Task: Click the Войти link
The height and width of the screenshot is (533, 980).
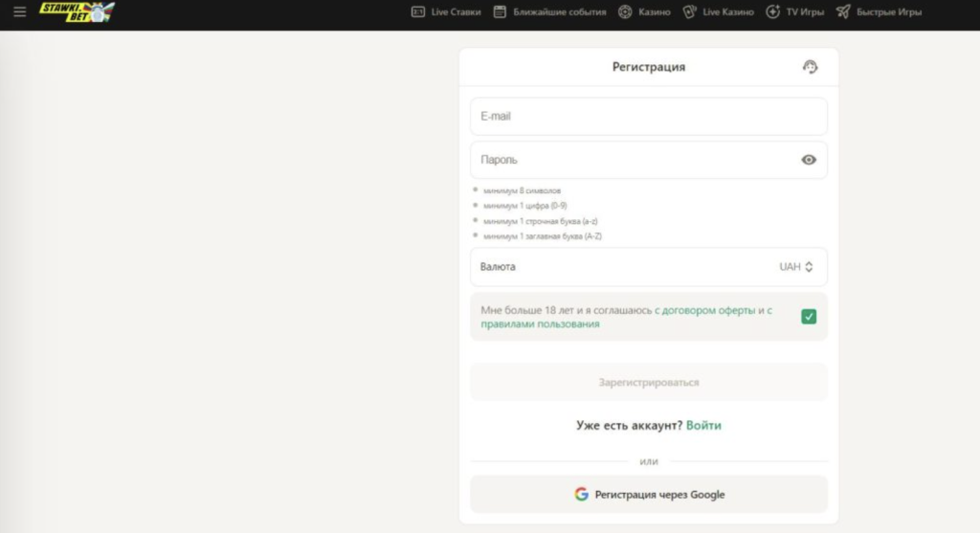Action: pos(703,426)
